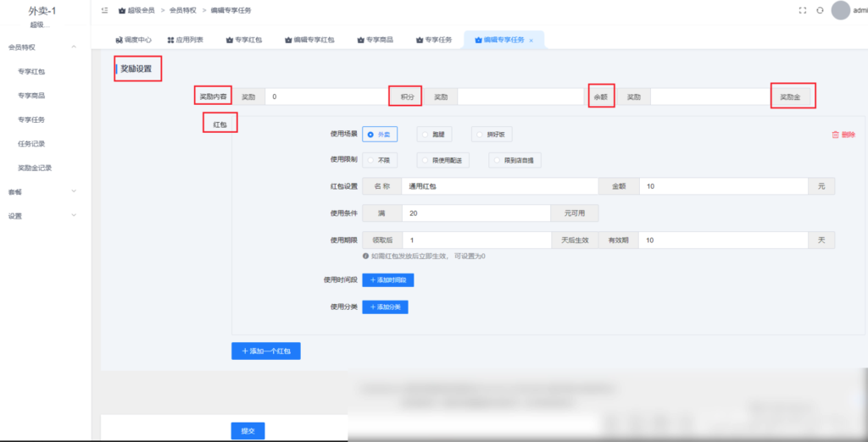Click the 满 condition input showing 20
Viewport: 868px width, 442px height.
pyautogui.click(x=476, y=213)
